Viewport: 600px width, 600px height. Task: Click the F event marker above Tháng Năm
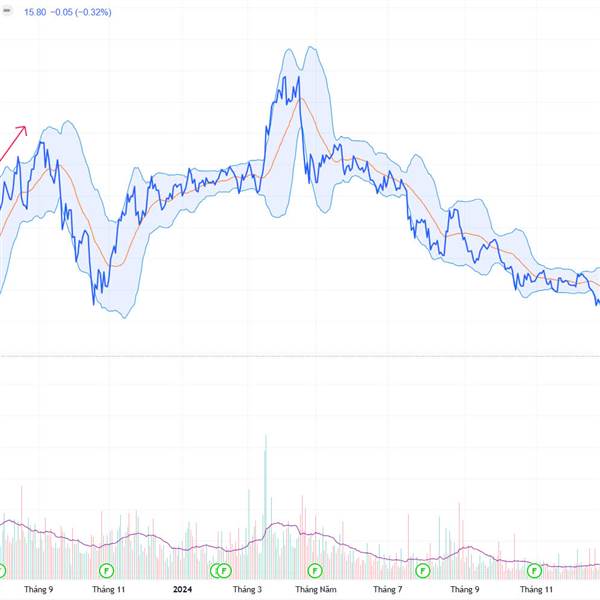(x=315, y=571)
